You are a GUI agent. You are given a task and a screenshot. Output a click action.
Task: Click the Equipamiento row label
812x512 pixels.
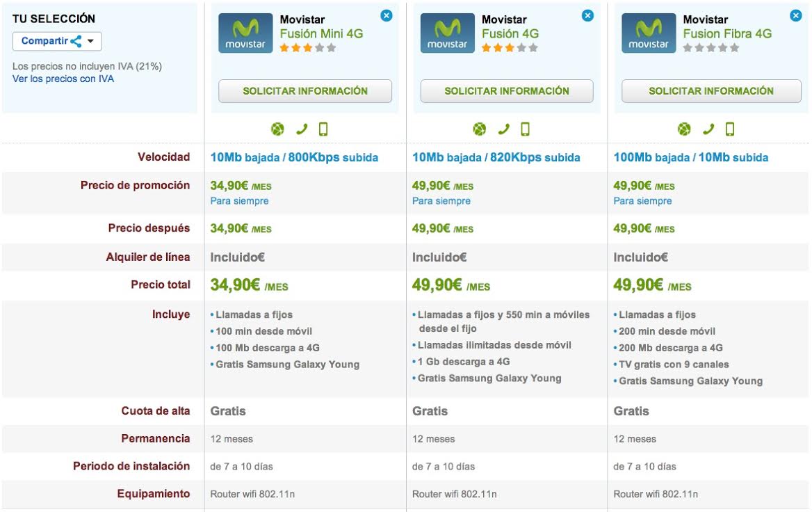click(x=153, y=494)
